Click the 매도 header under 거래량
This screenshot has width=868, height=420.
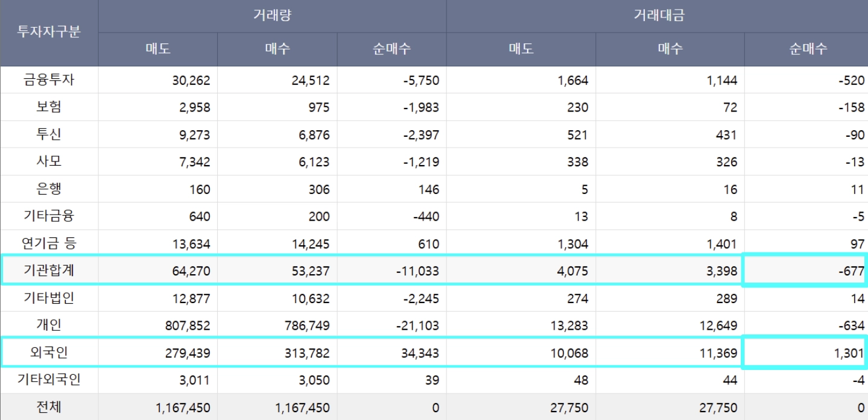[x=157, y=49]
